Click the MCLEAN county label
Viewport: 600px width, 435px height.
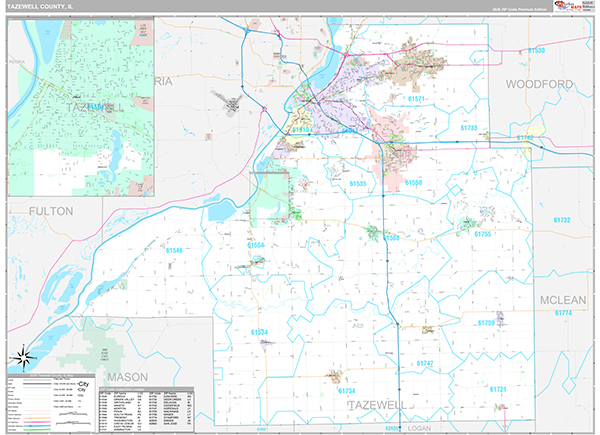tap(563, 300)
